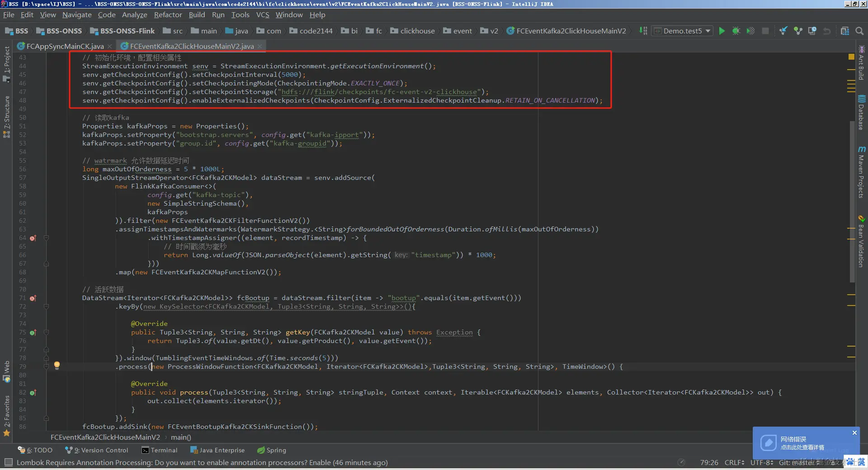The width and height of the screenshot is (868, 470).
Task: Open the Web tool window
Action: click(6, 371)
